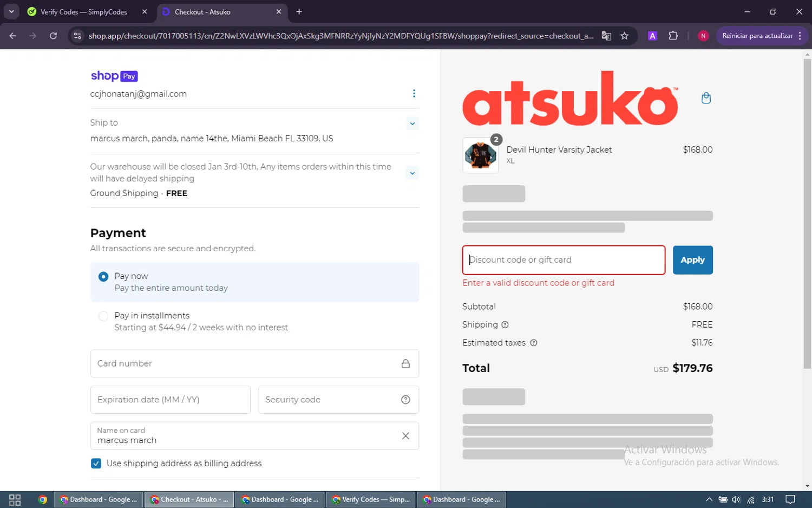Reload the checkout page
The width and height of the screenshot is (812, 508).
click(x=53, y=36)
